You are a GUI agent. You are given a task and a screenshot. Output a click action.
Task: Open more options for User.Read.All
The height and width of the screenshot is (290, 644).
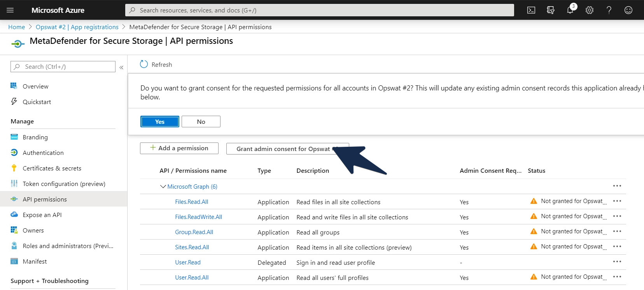click(x=617, y=277)
